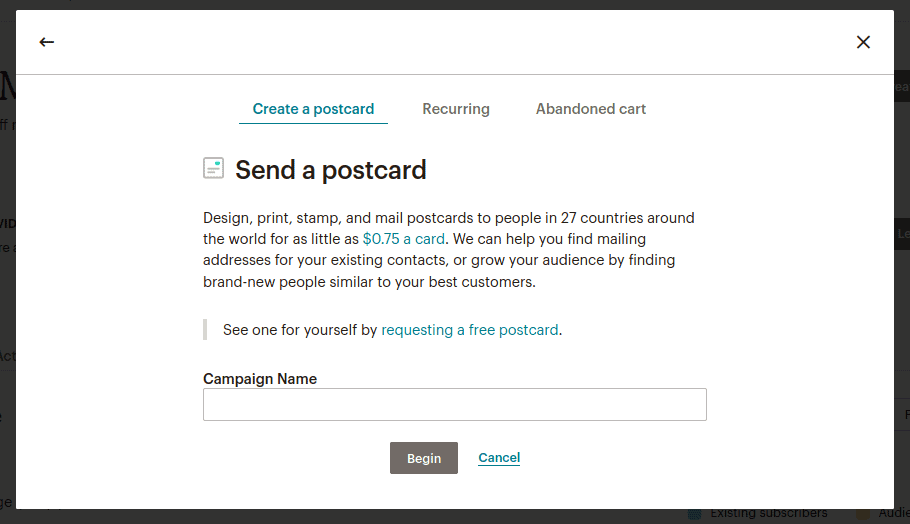Click the blue Existing subscribers legend swatch
The image size is (910, 524).
(695, 514)
